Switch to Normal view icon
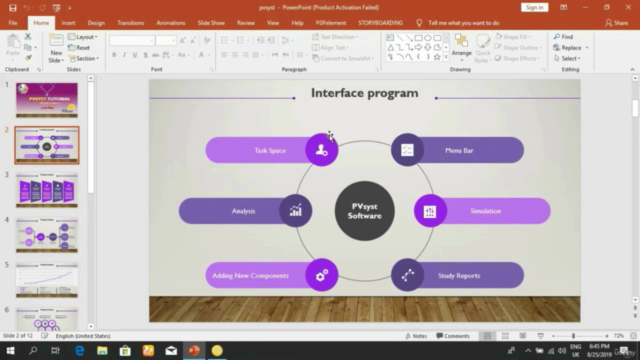 pyautogui.click(x=487, y=336)
